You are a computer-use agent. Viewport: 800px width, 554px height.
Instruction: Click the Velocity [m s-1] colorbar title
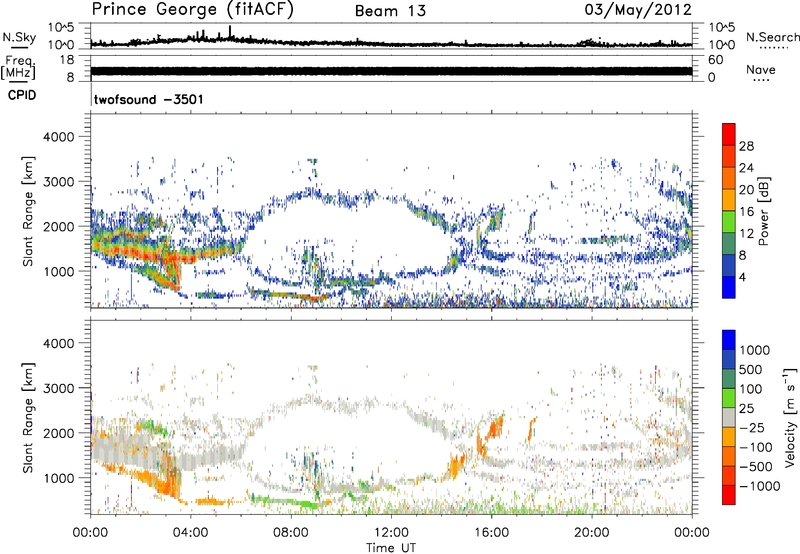point(790,417)
